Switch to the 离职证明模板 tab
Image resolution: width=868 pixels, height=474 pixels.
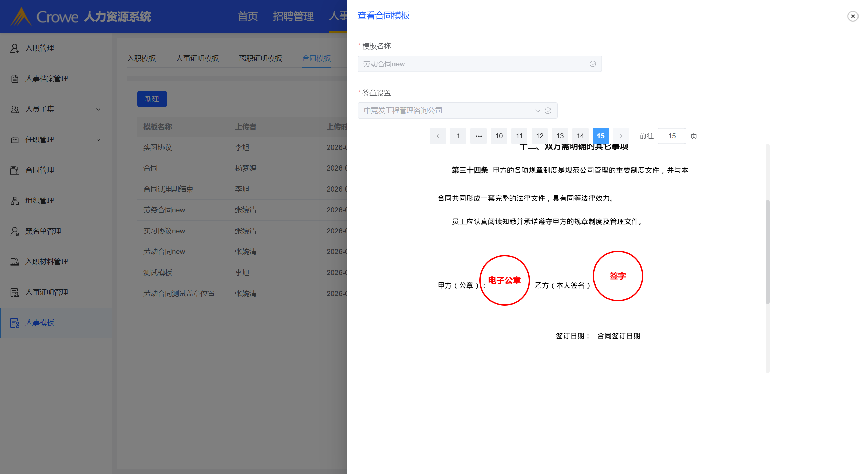click(260, 58)
